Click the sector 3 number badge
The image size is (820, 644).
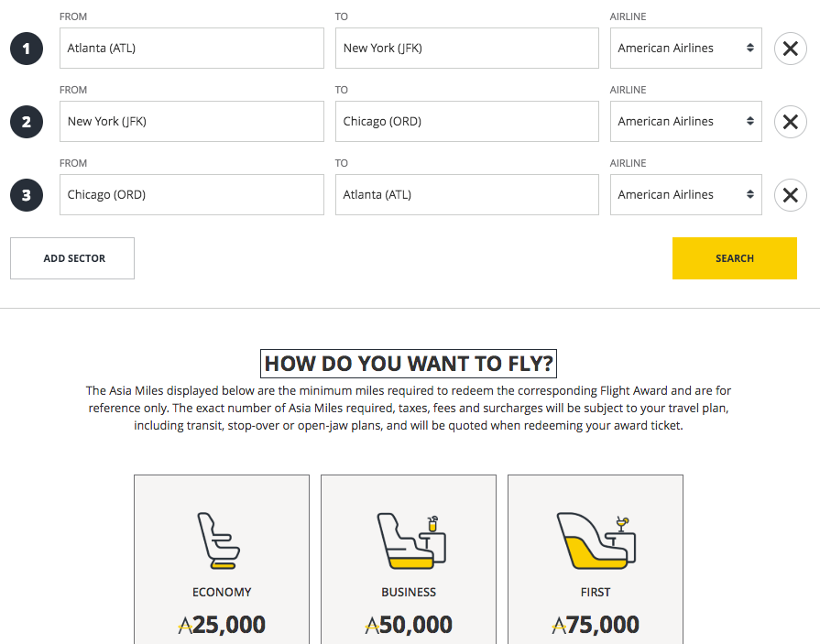[27, 195]
